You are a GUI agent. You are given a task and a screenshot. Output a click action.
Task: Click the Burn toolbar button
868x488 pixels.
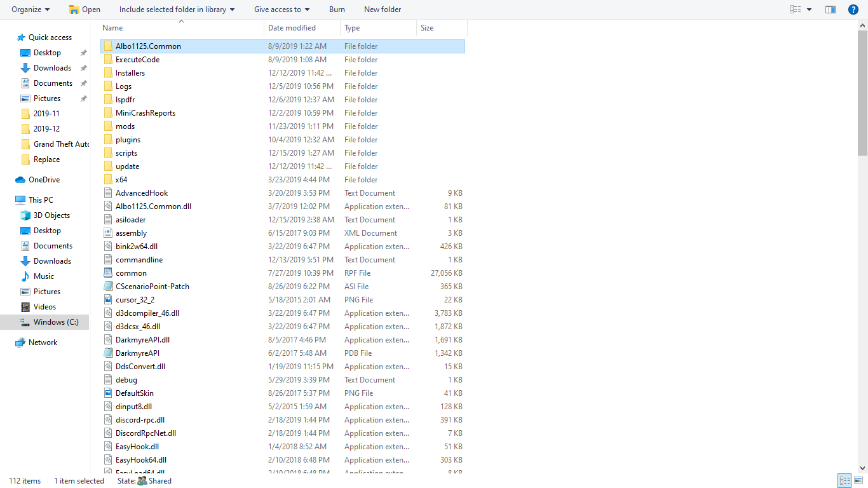click(x=337, y=10)
